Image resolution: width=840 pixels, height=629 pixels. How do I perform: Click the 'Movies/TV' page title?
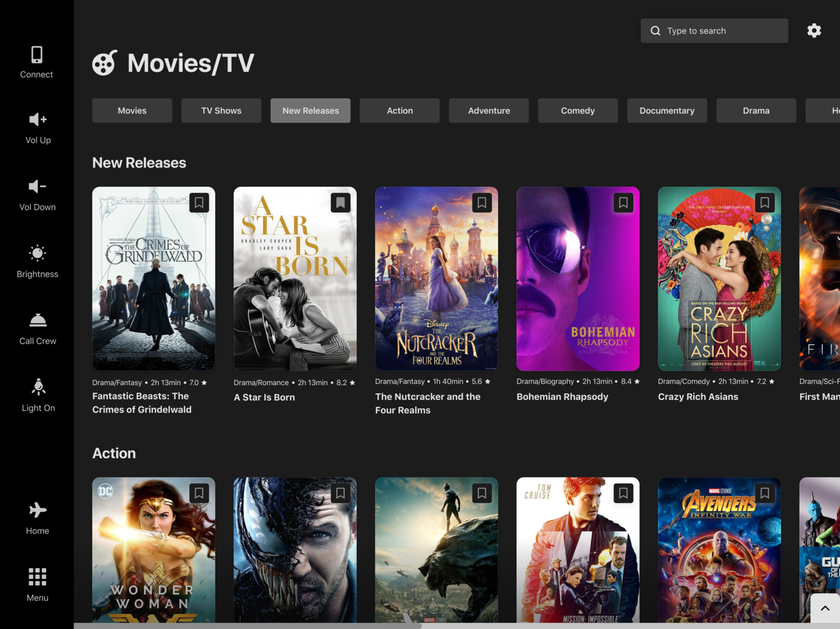191,63
